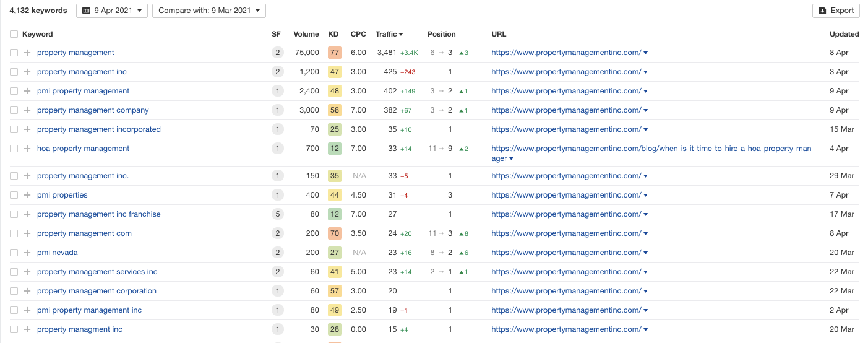Open homepage URL in 'property management company' row
The image size is (868, 343).
(566, 110)
